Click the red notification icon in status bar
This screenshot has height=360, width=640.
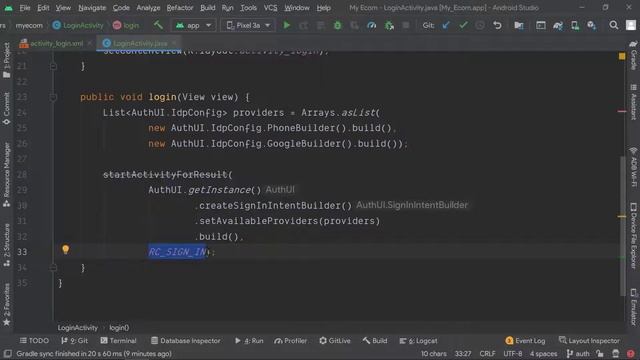pyautogui.click(x=631, y=353)
